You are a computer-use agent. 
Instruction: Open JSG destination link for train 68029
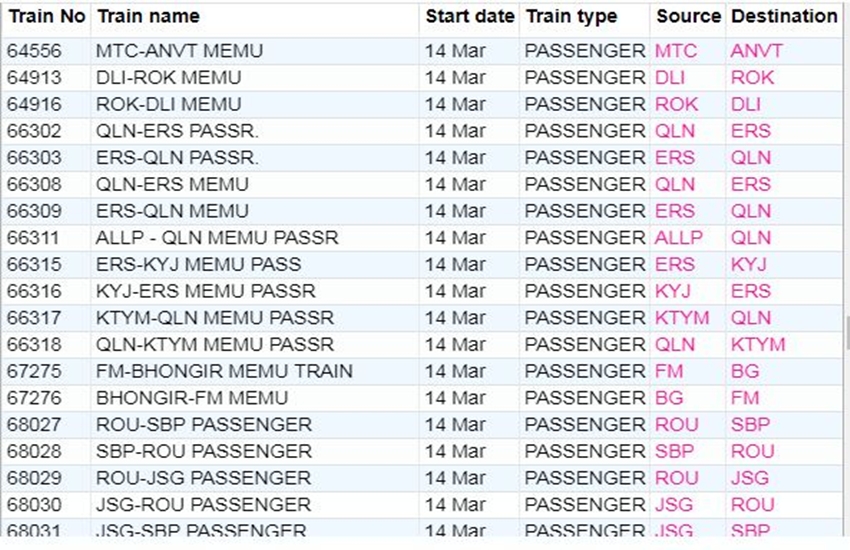point(749,478)
